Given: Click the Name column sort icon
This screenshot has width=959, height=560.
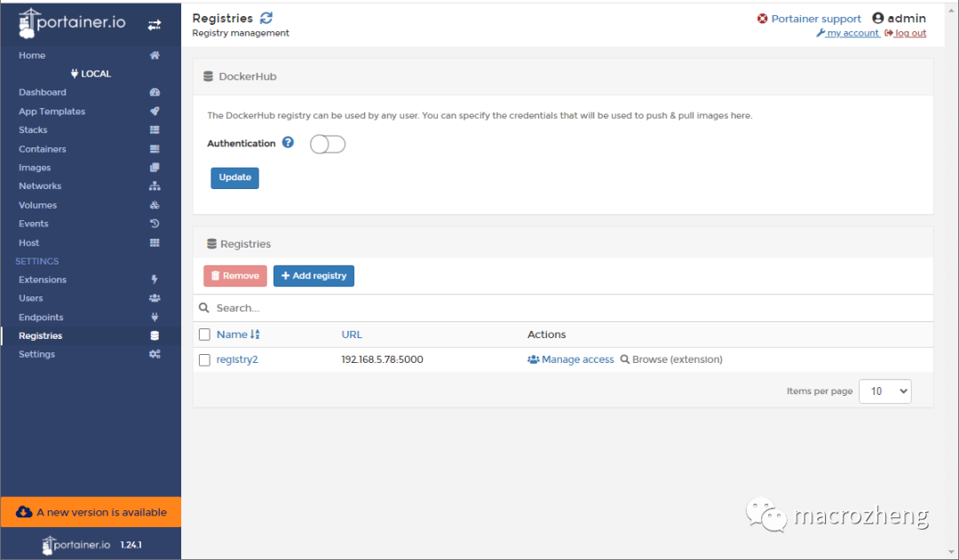Looking at the screenshot, I should tap(255, 335).
